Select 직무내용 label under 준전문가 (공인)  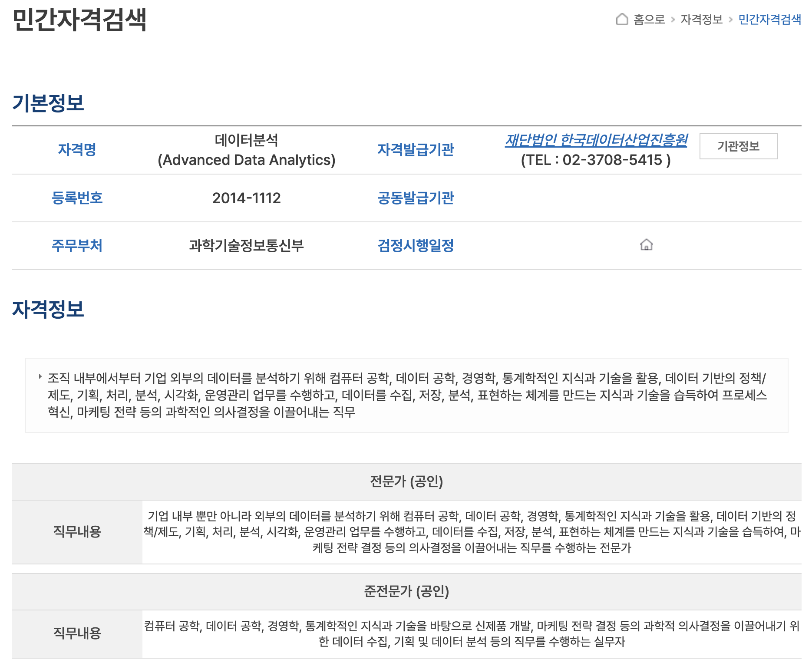77,633
